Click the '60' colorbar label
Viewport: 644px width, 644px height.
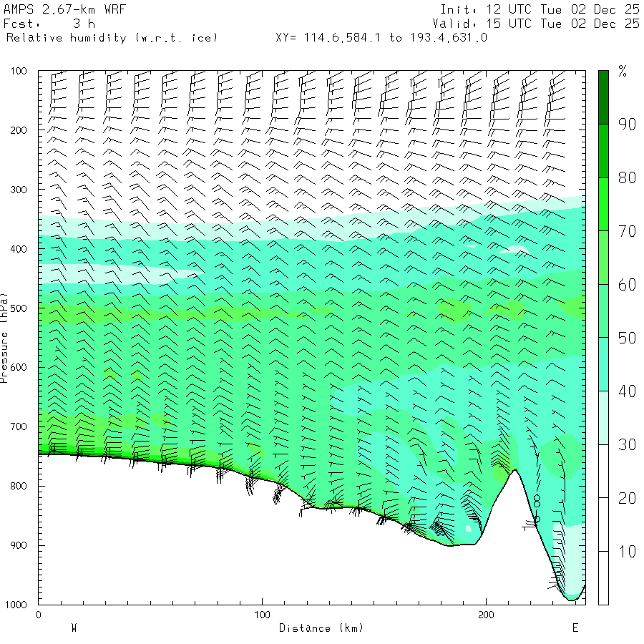coord(627,285)
